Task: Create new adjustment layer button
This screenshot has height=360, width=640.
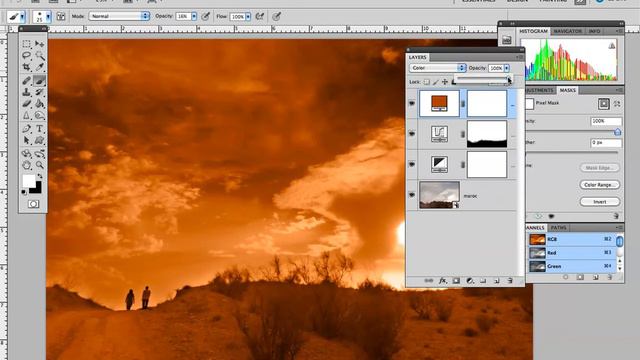Action: [x=470, y=280]
